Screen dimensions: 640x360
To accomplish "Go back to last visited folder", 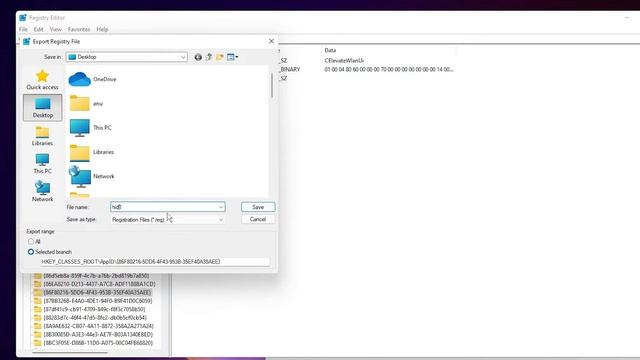I will (x=198, y=57).
